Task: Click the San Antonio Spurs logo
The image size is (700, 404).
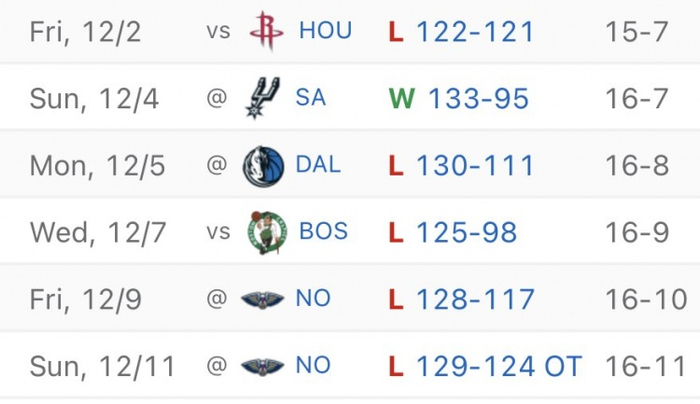Action: tap(262, 98)
